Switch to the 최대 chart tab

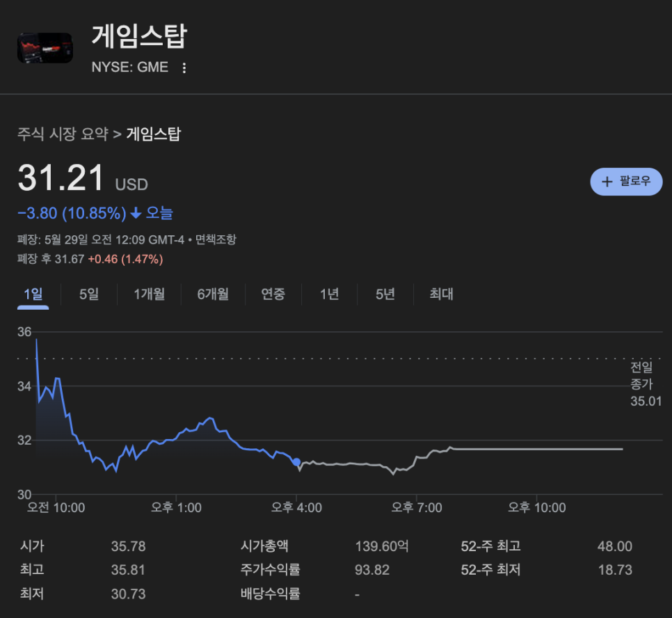click(x=442, y=294)
